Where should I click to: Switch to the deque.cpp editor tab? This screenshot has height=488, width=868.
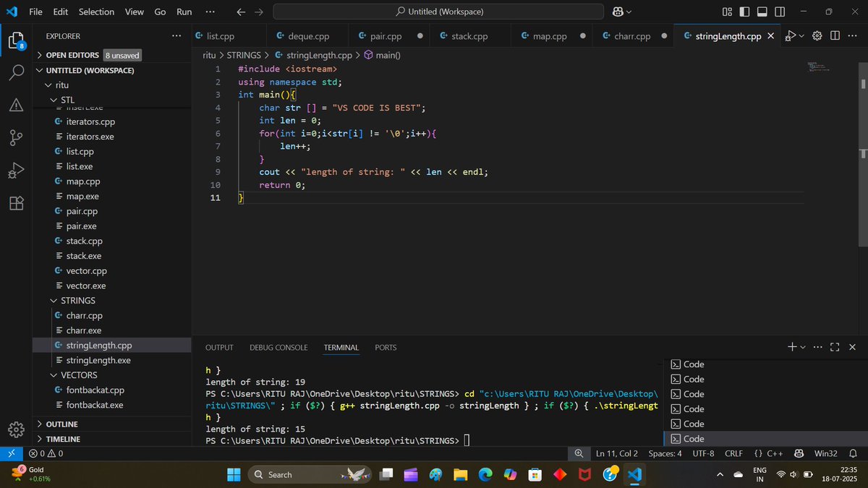(x=309, y=36)
